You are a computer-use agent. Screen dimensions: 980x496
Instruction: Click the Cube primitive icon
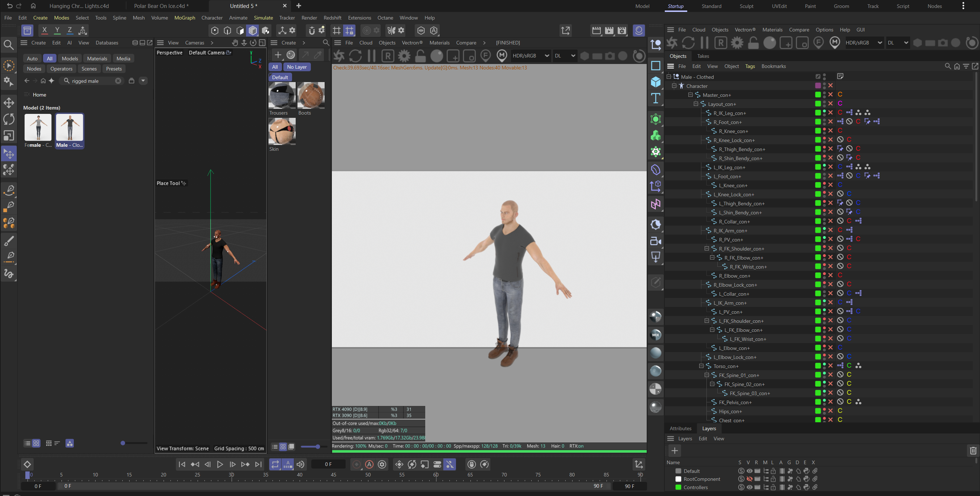(655, 82)
